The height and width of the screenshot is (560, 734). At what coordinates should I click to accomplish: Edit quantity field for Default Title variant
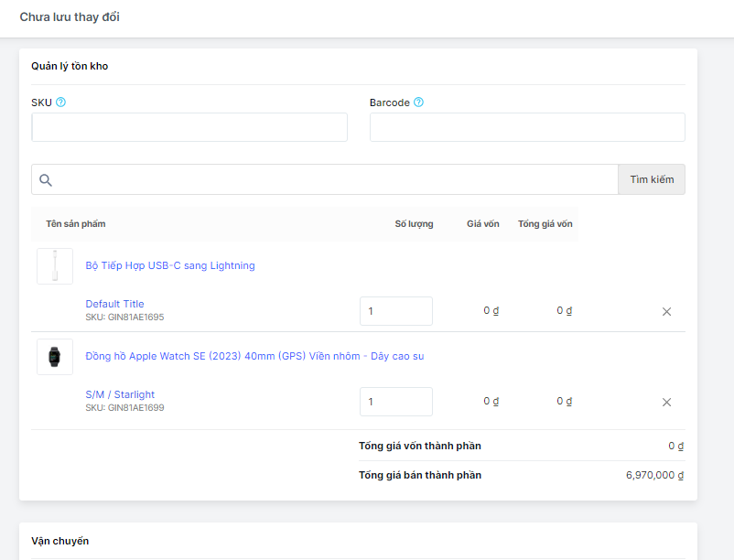pyautogui.click(x=396, y=311)
